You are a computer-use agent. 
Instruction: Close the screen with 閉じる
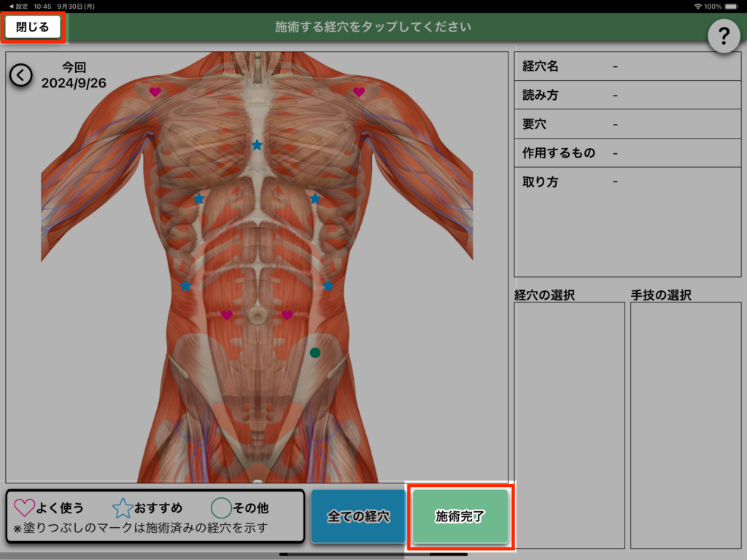tap(33, 27)
